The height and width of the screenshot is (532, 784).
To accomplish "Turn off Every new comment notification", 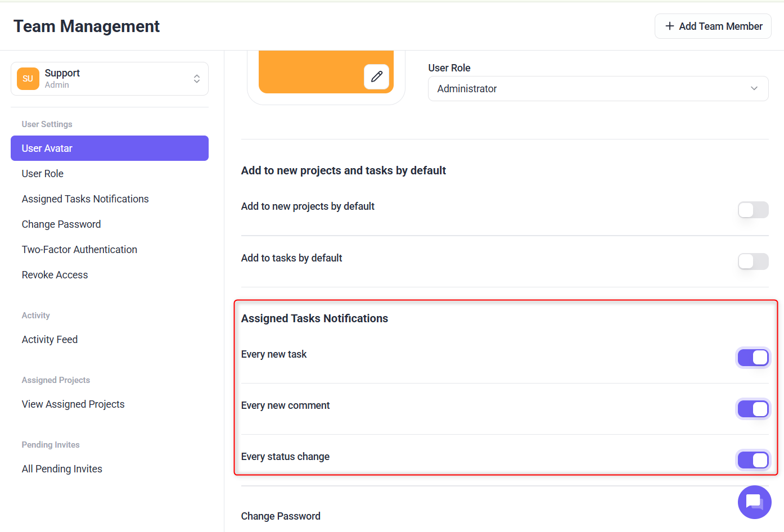I will pos(753,409).
